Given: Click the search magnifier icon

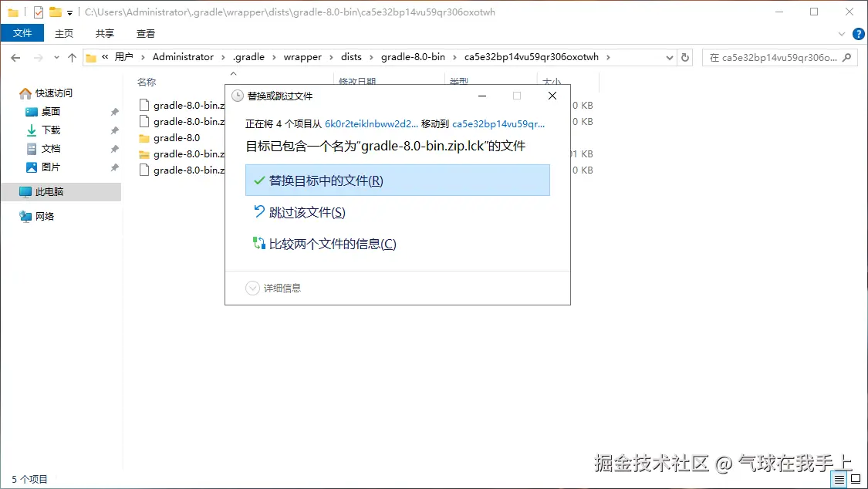Looking at the screenshot, I should tap(847, 57).
